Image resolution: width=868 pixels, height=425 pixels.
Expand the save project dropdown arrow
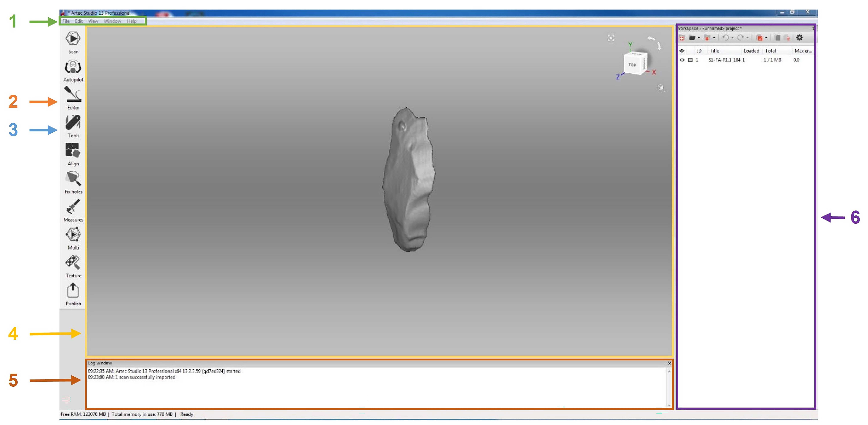coord(714,38)
